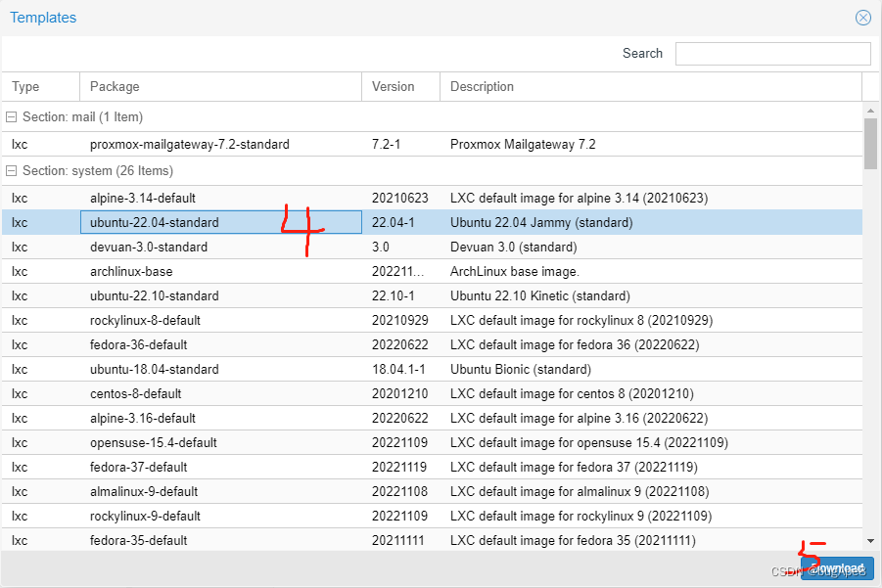Sort by the Version column header
Image resolution: width=882 pixels, height=588 pixels.
click(400, 86)
